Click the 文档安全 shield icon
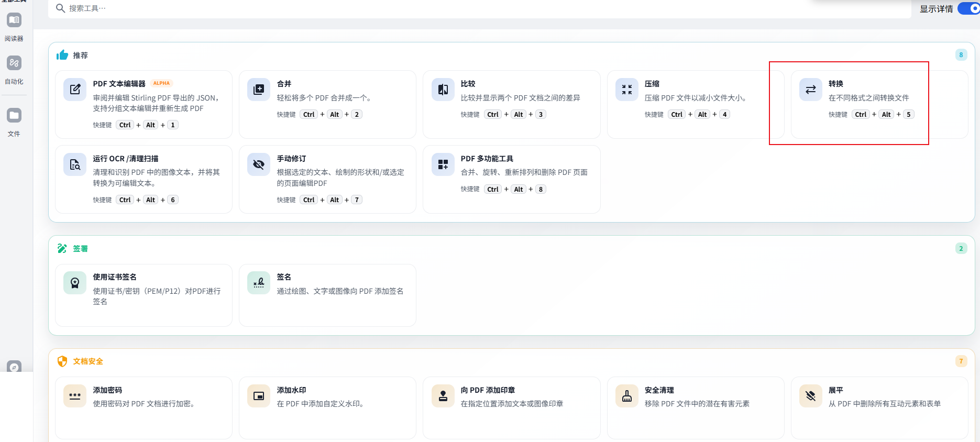980x442 pixels. (x=62, y=361)
